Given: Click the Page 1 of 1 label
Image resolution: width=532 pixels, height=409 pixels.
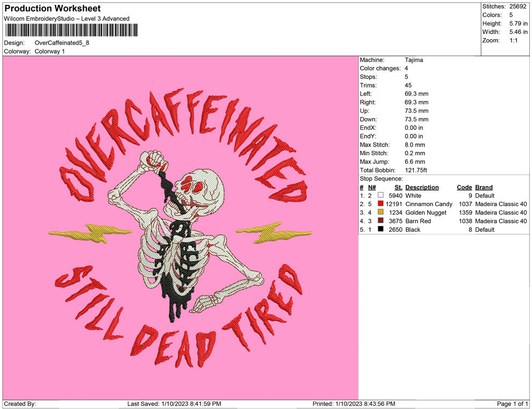Looking at the screenshot, I should click(512, 404).
